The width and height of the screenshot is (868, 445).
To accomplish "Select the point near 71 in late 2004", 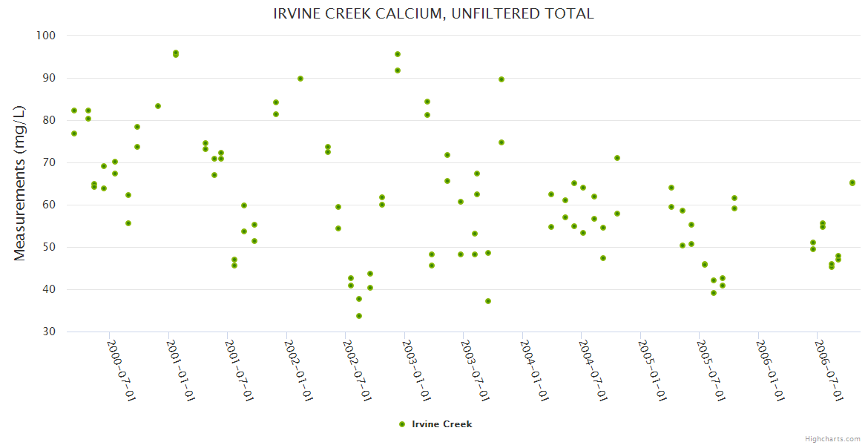I will coord(617,158).
